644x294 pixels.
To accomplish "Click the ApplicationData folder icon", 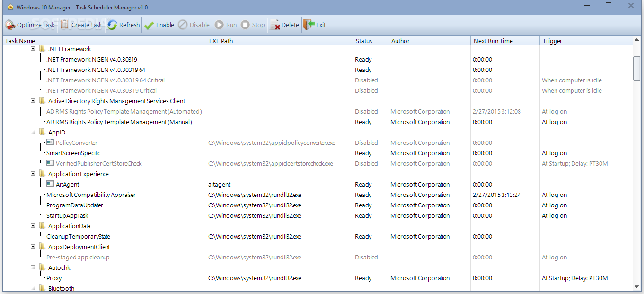I will [42, 226].
